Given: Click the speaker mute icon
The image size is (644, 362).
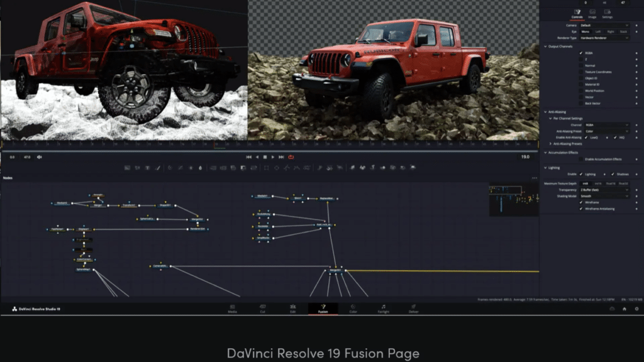Looking at the screenshot, I should point(39,157).
